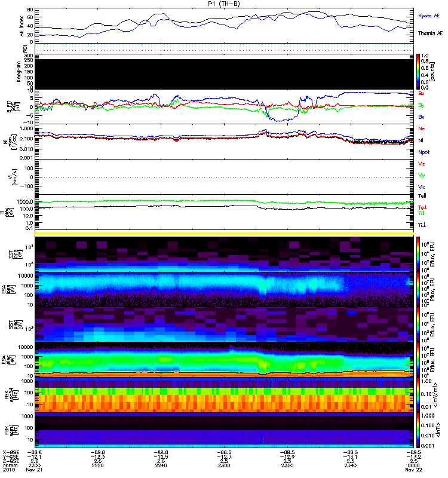Click the 'Nov 21' date label
The width and height of the screenshot is (448, 478).
34,470
